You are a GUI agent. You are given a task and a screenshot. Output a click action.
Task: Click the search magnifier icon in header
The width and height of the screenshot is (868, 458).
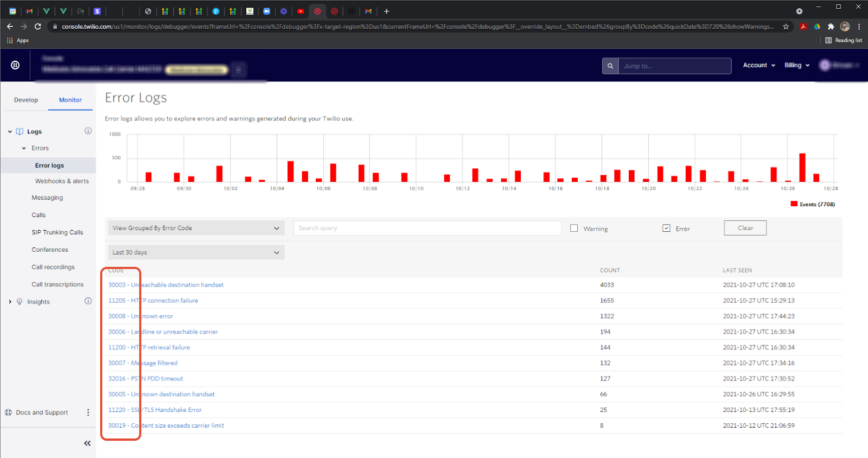[x=610, y=66]
